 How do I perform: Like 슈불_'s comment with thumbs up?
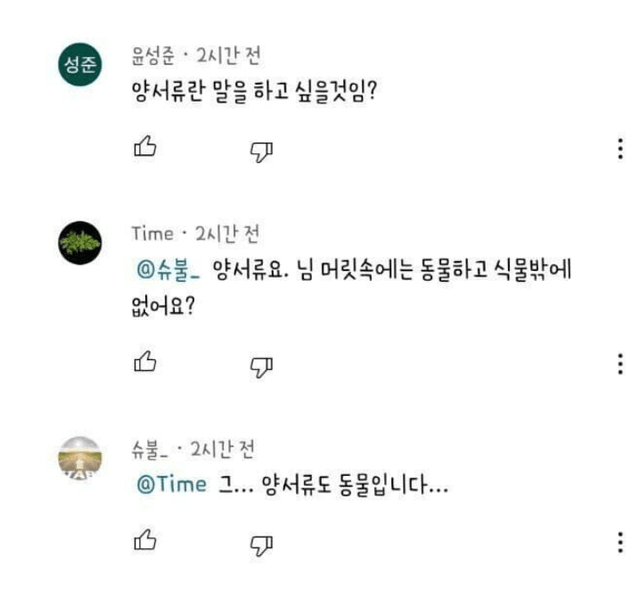[145, 541]
